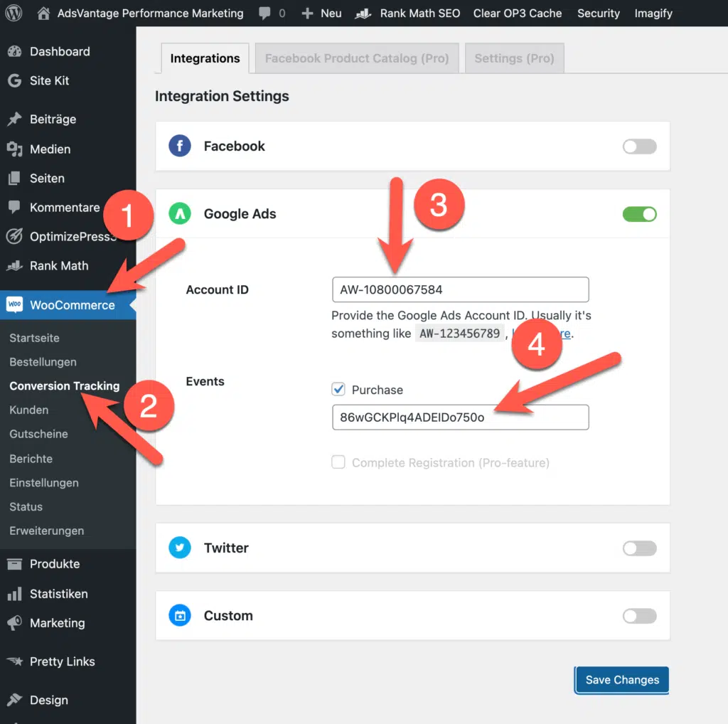728x724 pixels.
Task: Open the Settings (Pro) tab
Action: [515, 58]
